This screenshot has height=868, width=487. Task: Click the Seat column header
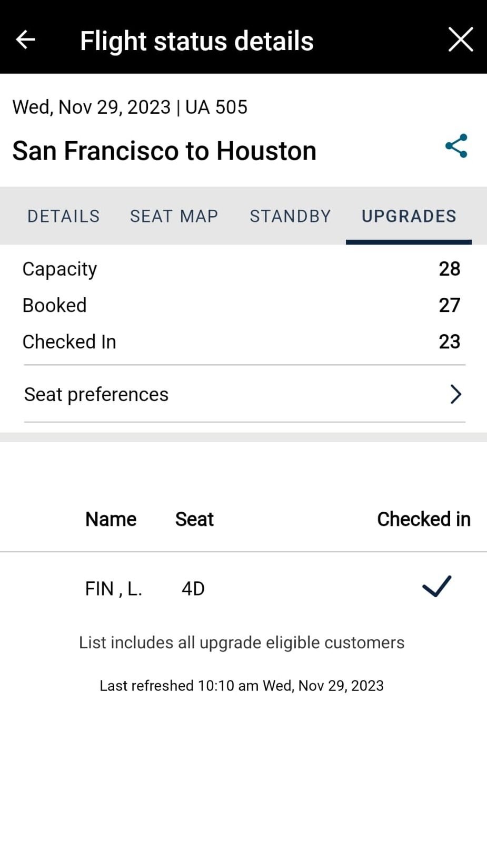pyautogui.click(x=194, y=519)
